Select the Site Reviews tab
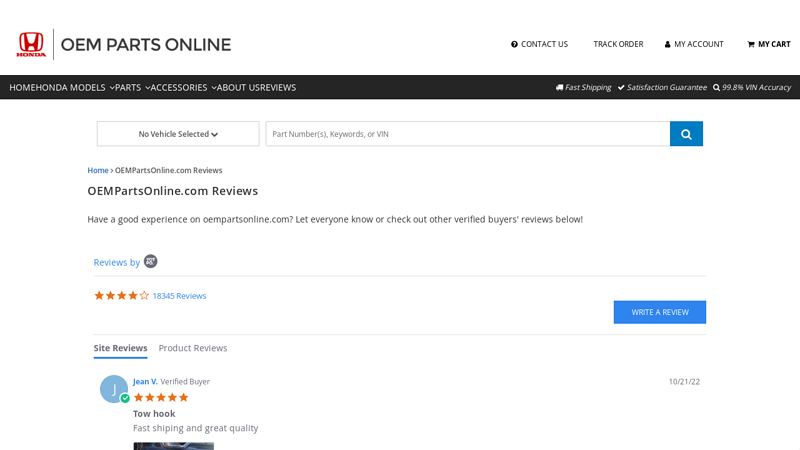Viewport: 800px width, 450px height. [x=120, y=348]
